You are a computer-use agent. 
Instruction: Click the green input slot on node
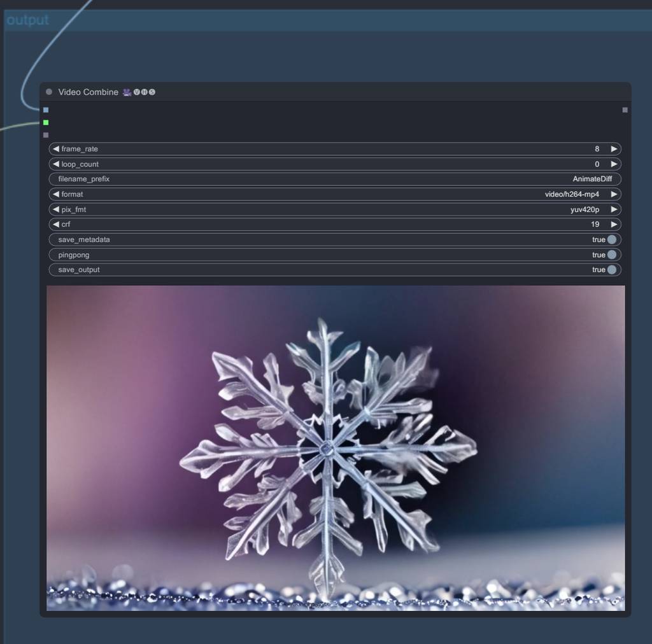46,122
